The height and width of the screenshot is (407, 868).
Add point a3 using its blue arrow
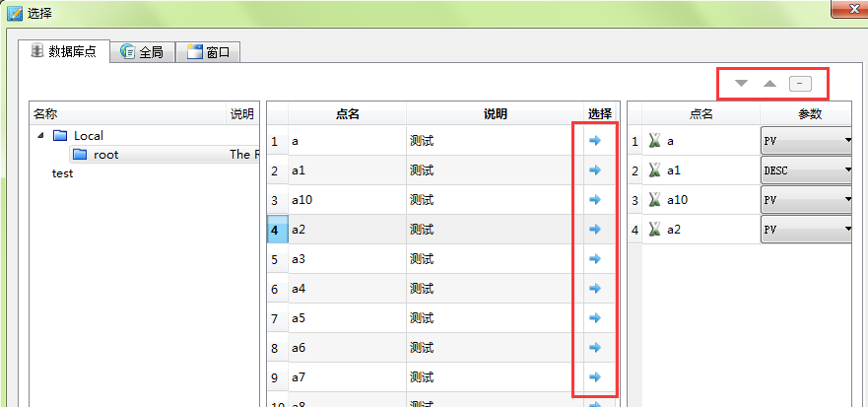pyautogui.click(x=595, y=258)
